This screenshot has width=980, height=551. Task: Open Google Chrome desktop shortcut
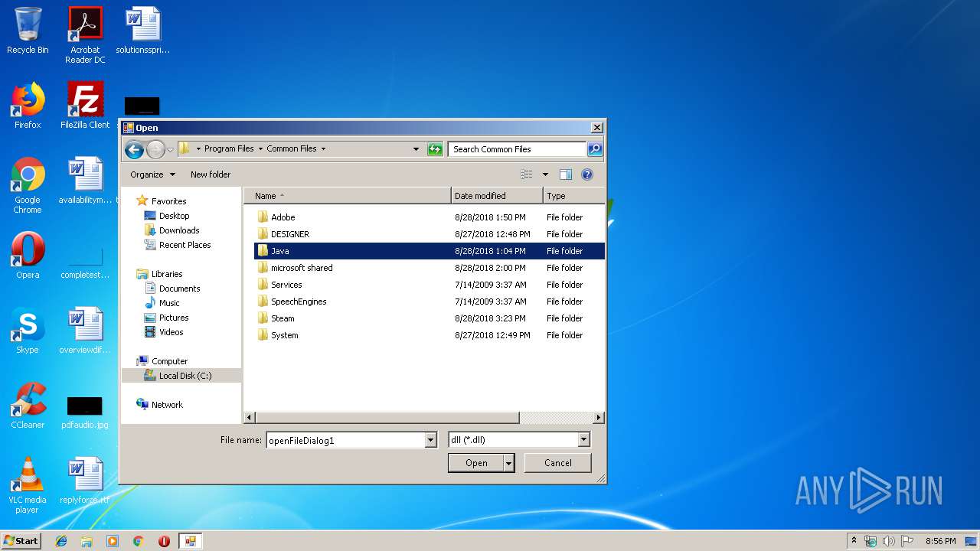tap(28, 185)
